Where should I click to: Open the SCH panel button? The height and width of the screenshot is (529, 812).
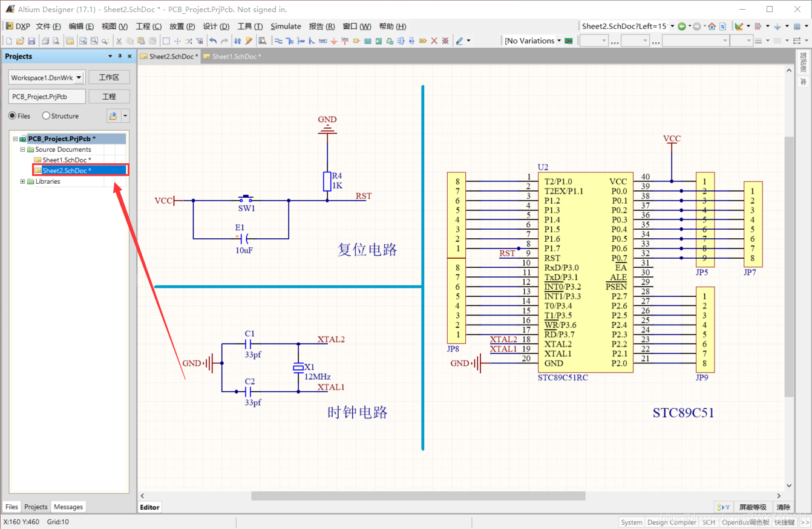[x=709, y=522]
